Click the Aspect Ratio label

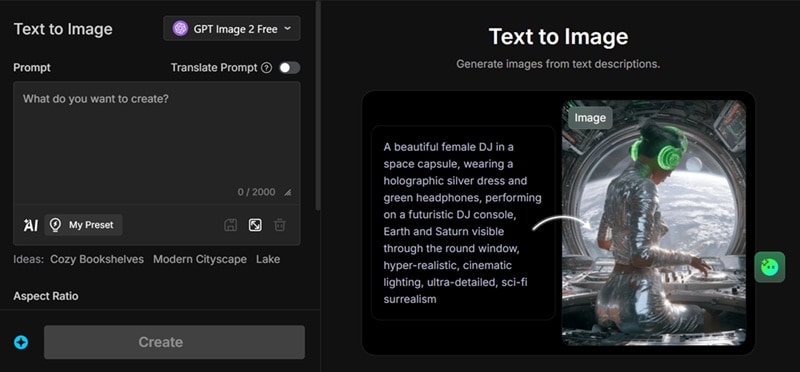click(46, 296)
